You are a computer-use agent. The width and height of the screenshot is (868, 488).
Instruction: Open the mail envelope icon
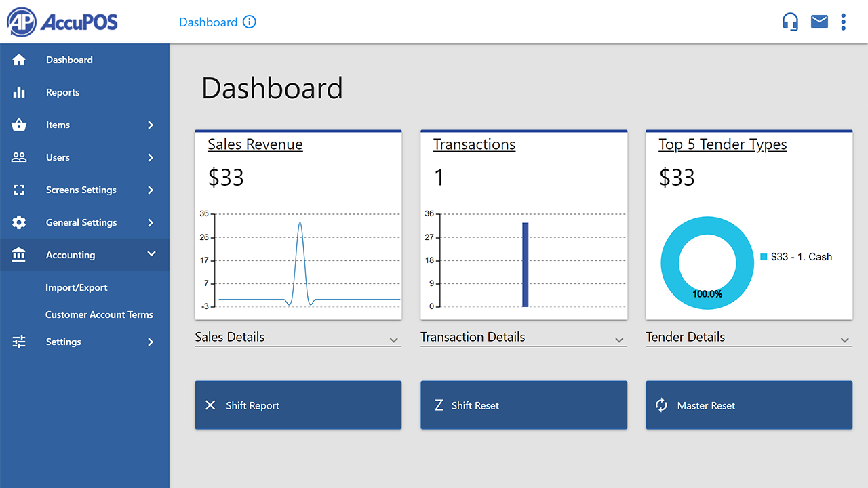(819, 21)
